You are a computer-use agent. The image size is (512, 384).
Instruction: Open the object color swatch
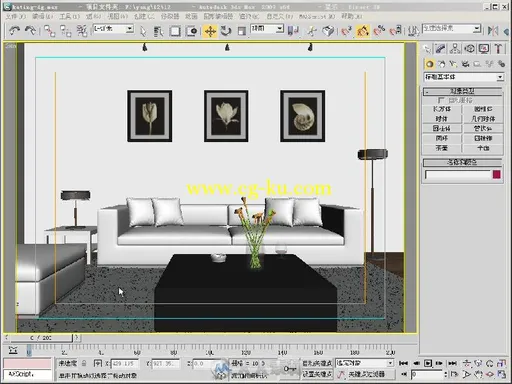pos(497,175)
